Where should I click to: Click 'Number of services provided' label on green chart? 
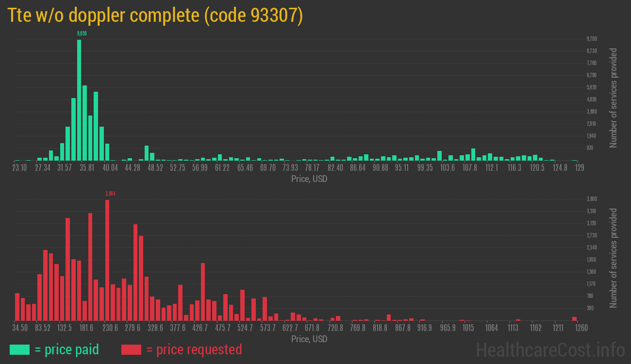[614, 96]
